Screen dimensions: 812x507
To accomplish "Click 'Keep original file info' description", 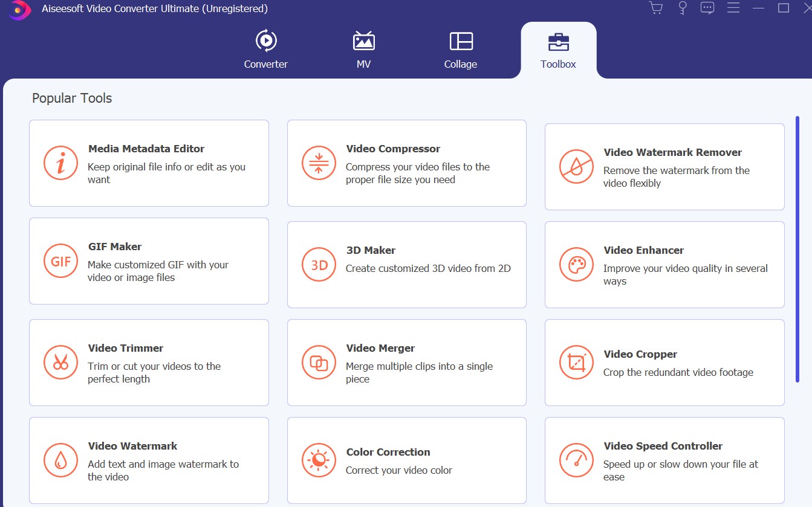I will click(167, 173).
